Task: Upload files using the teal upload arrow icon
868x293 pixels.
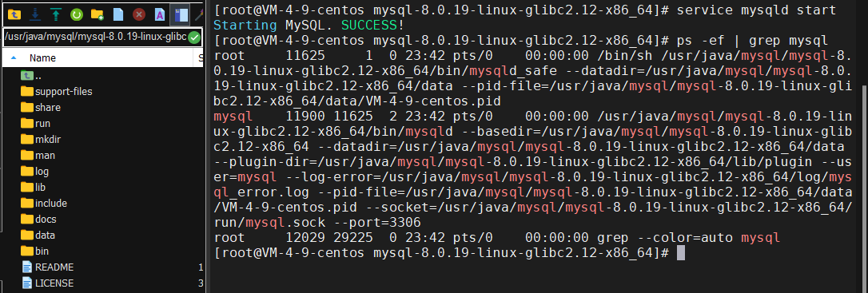Action: coord(55,14)
